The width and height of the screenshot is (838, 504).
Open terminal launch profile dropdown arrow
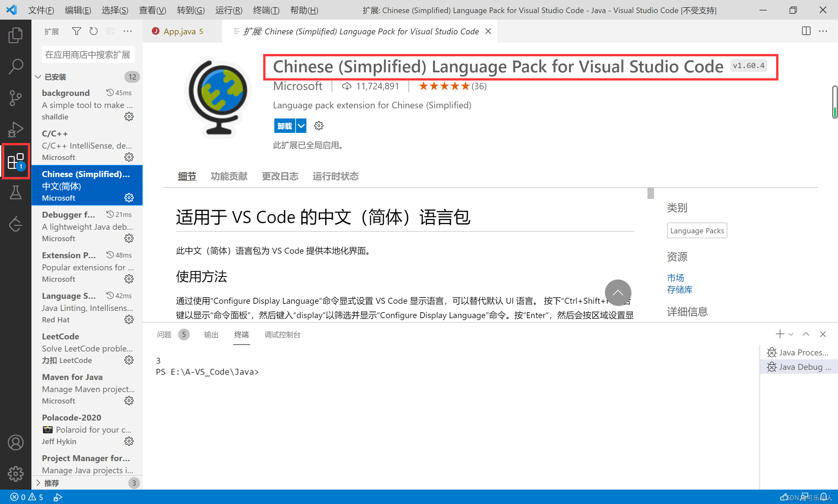(x=791, y=334)
